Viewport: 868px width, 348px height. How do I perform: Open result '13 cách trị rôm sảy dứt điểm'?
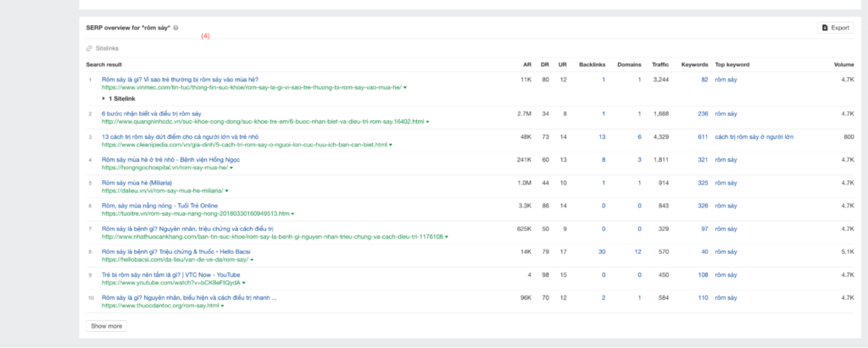click(180, 136)
